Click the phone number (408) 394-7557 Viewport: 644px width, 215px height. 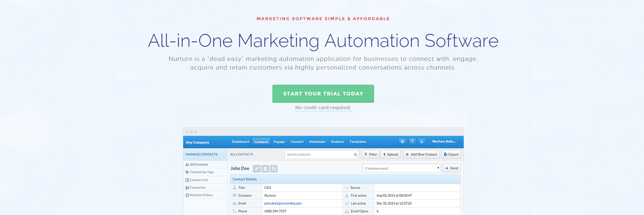point(275,211)
